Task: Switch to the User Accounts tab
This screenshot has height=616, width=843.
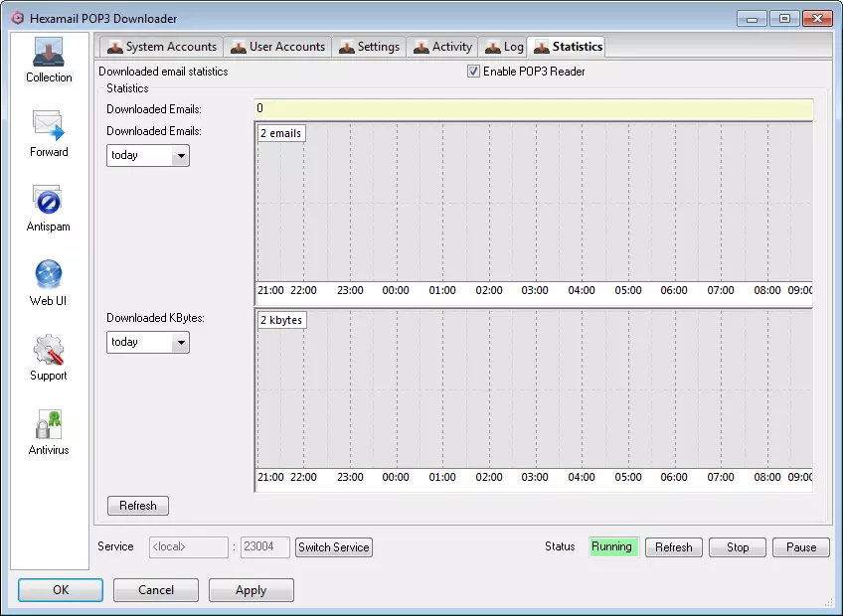Action: (276, 47)
